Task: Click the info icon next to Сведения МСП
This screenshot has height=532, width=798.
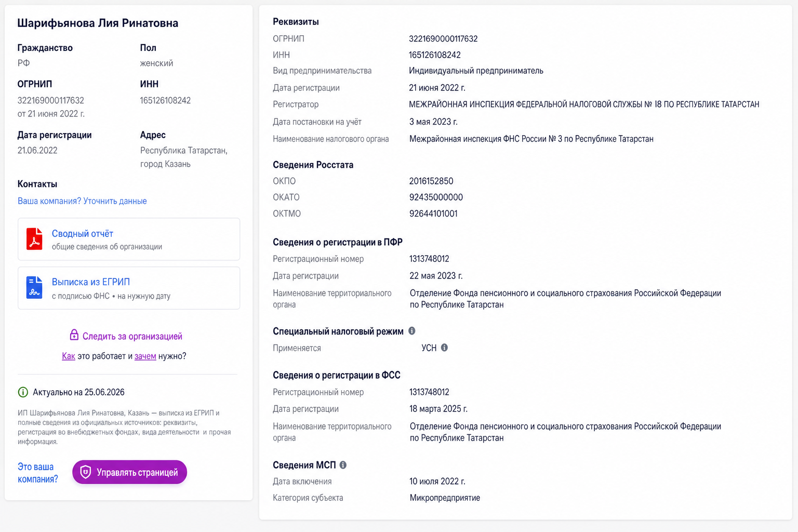Action: (x=343, y=465)
